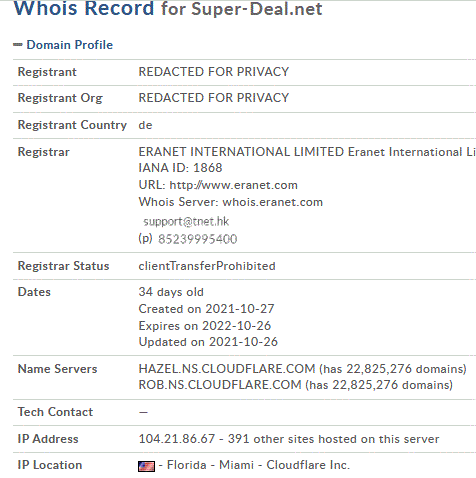
Task: Click the clientTransferProhibited status text
Action: pyautogui.click(x=207, y=266)
